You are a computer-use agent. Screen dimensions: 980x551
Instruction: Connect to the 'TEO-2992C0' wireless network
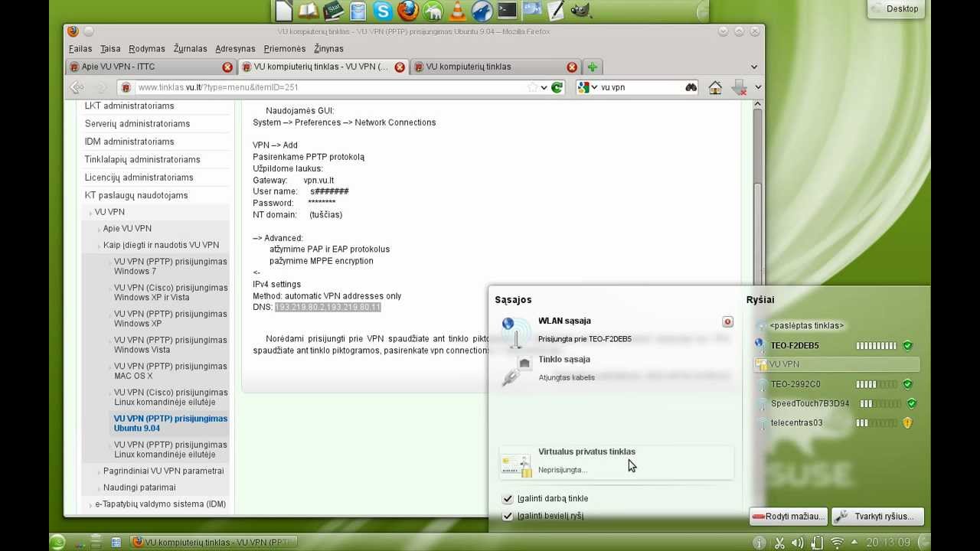coord(836,384)
